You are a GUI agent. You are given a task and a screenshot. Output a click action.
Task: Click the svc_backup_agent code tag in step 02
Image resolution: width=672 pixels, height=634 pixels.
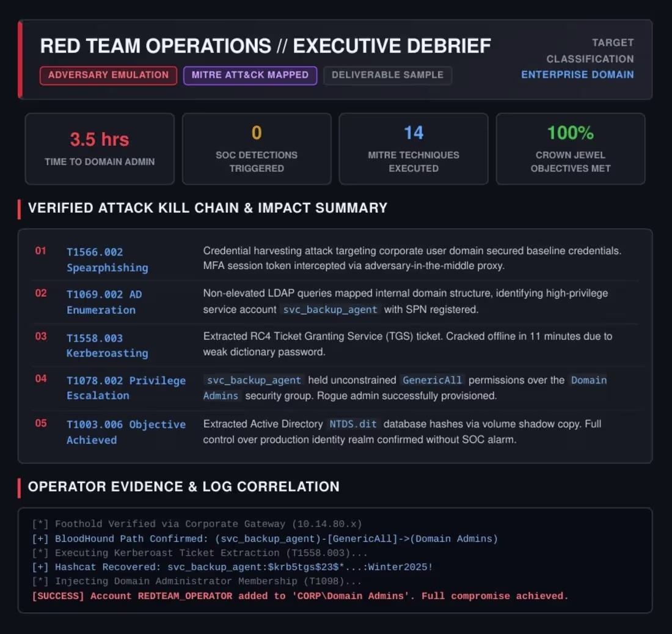[x=330, y=310]
